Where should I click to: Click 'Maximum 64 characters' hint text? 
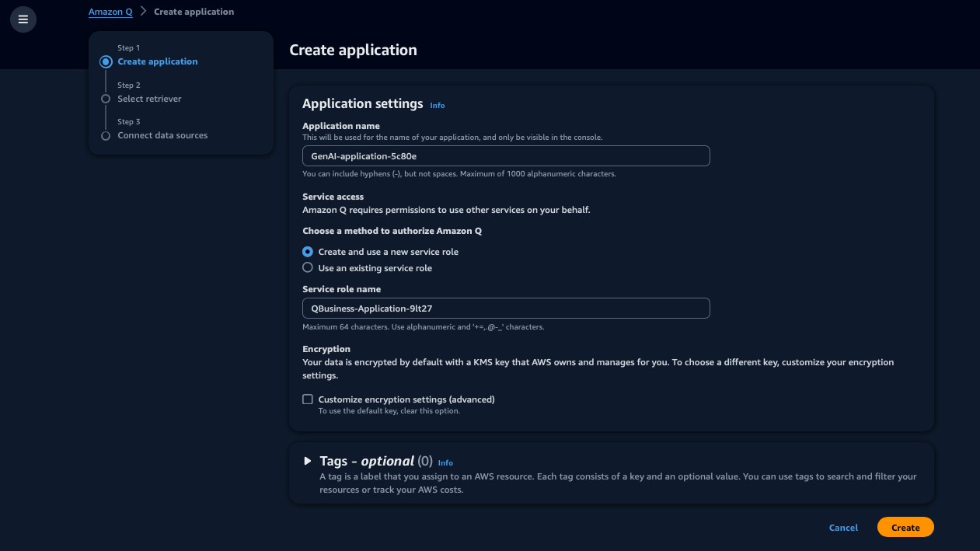tap(423, 327)
